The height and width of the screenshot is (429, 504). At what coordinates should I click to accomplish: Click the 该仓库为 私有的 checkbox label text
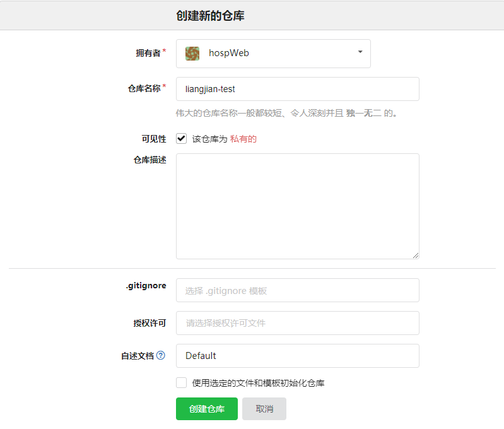(x=224, y=139)
